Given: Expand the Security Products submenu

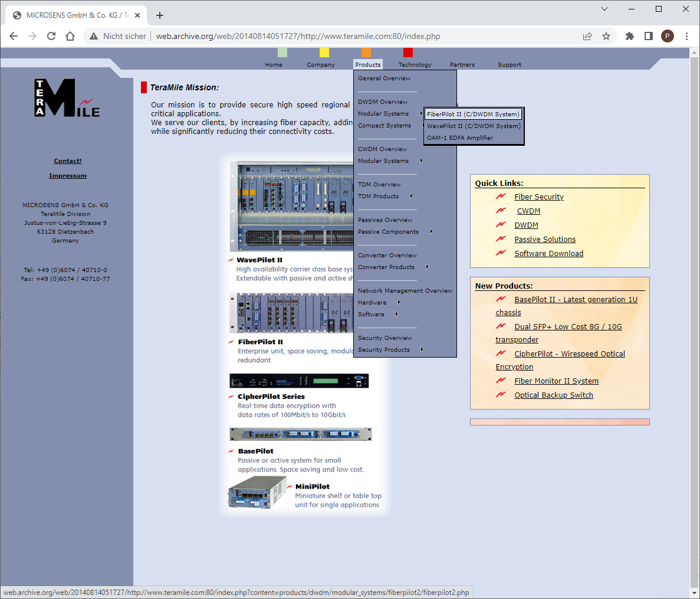Looking at the screenshot, I should tap(390, 350).
